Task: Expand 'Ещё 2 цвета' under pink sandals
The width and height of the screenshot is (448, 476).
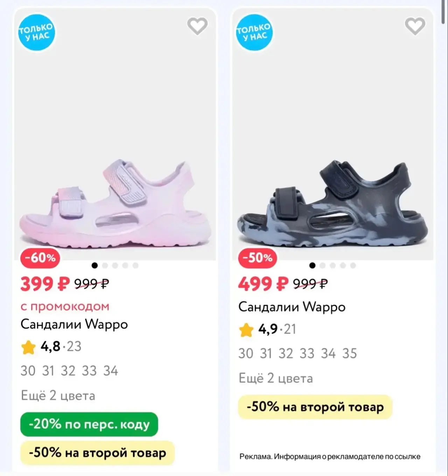Action: pyautogui.click(x=58, y=396)
